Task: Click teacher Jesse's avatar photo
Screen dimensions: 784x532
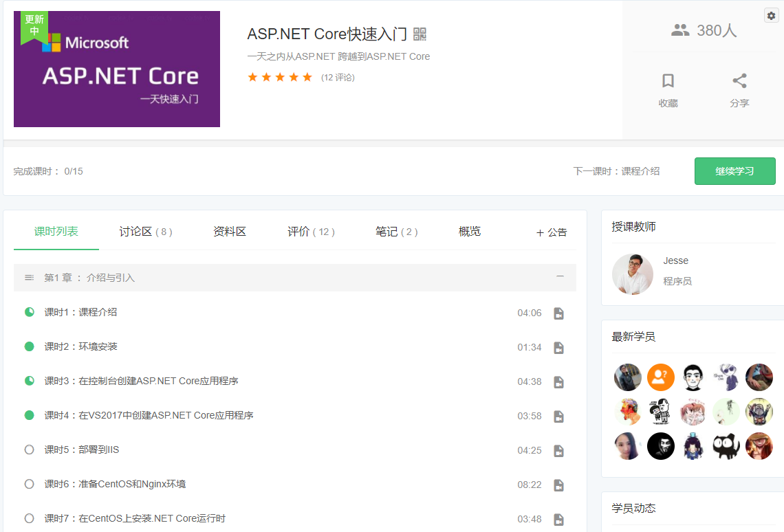Action: pos(633,274)
